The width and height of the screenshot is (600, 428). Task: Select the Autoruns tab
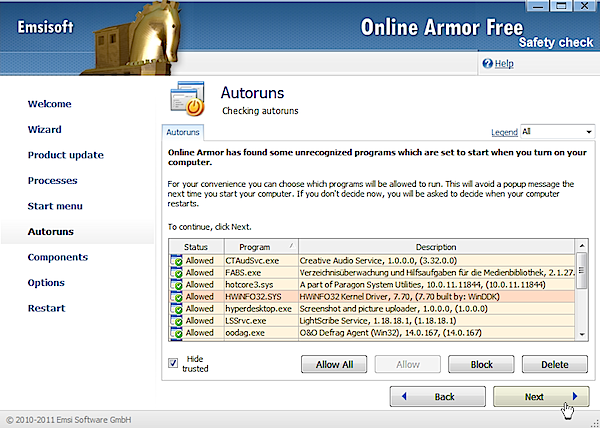click(x=183, y=132)
